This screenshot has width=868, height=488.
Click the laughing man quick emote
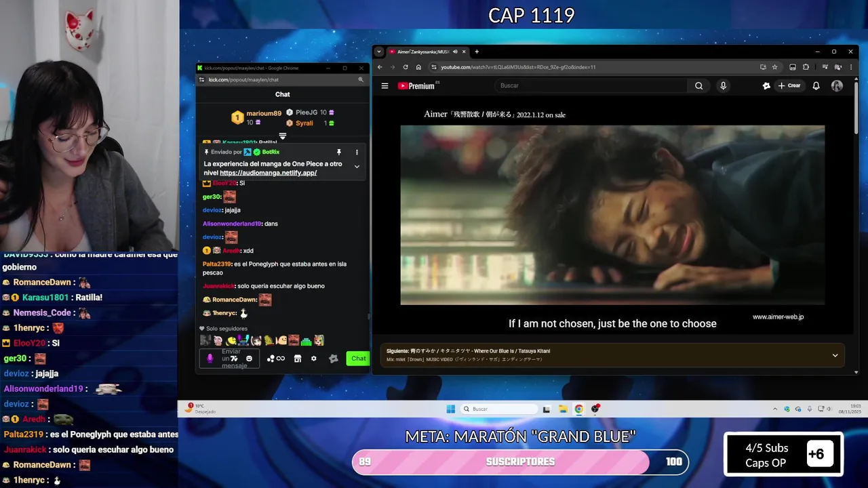point(294,340)
